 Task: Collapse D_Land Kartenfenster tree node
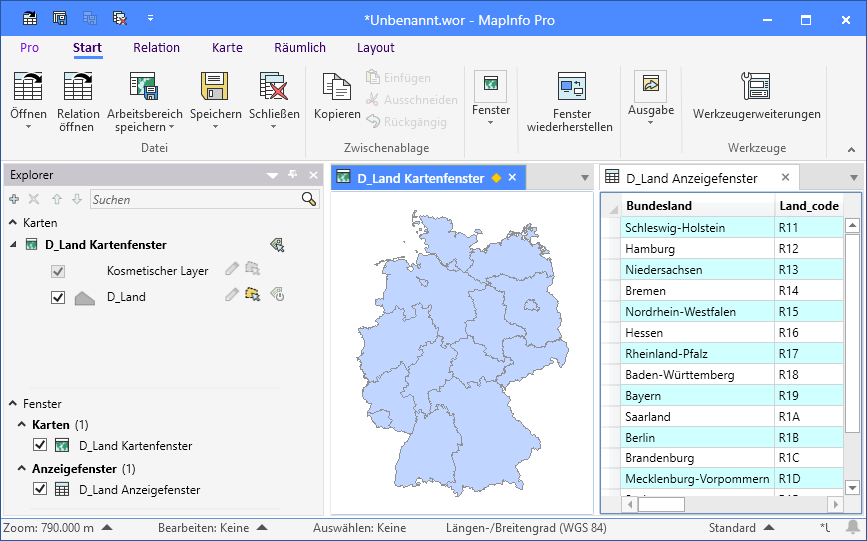point(13,244)
